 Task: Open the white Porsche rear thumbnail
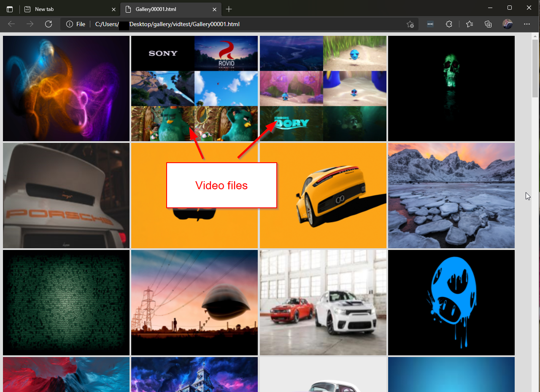tap(66, 196)
